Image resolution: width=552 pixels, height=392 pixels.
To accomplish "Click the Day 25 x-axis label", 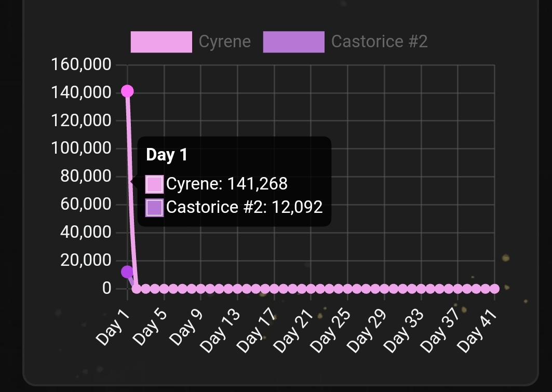I will coord(330,331).
